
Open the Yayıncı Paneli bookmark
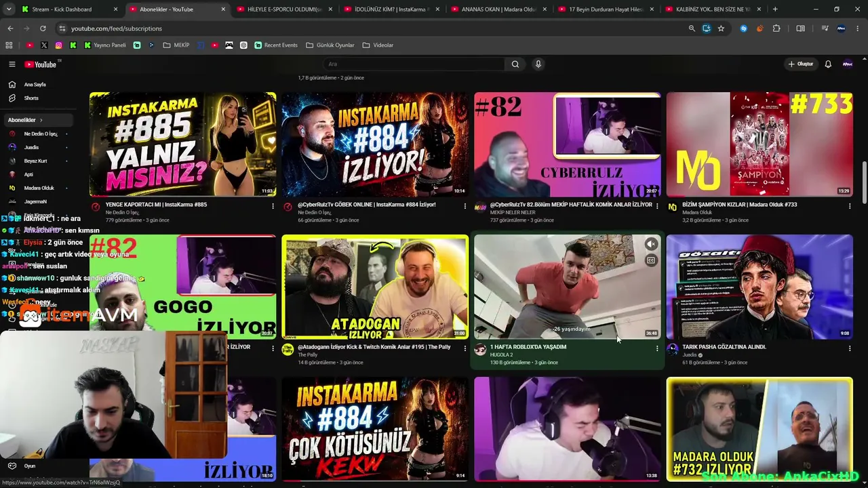(x=105, y=45)
